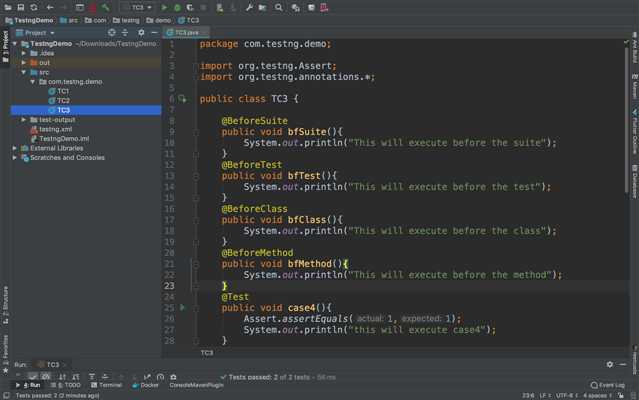Hide the Project panel using minimize icon
Image resolution: width=639 pixels, height=400 pixels.
153,32
